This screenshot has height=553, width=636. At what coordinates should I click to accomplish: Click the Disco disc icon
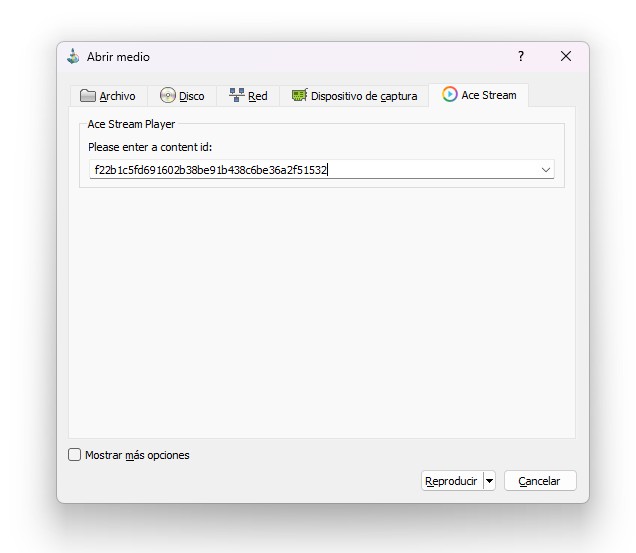tap(168, 96)
